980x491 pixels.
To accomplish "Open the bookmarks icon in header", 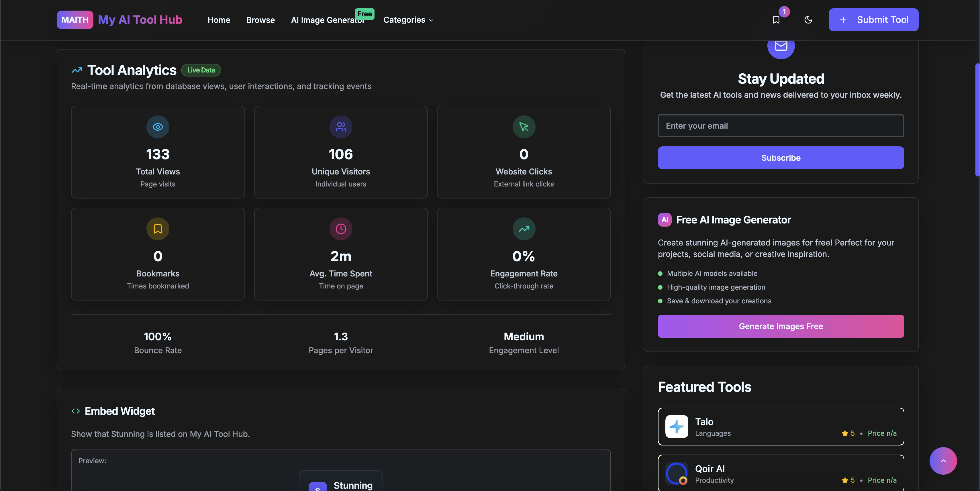I will coord(776,20).
